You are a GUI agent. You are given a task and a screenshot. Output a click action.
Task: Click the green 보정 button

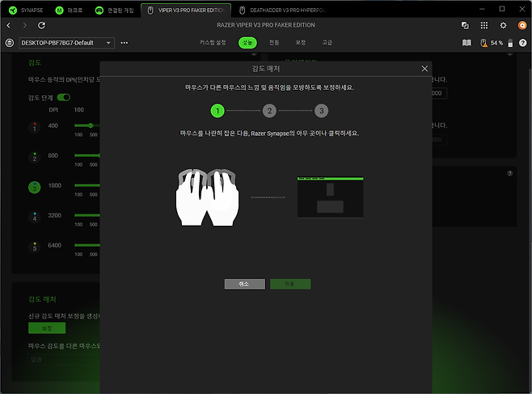(47, 328)
